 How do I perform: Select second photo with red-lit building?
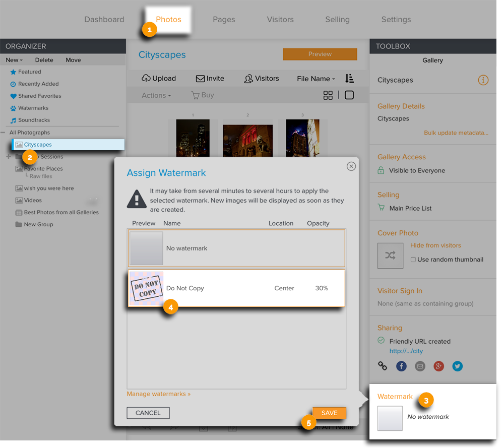pos(247,141)
